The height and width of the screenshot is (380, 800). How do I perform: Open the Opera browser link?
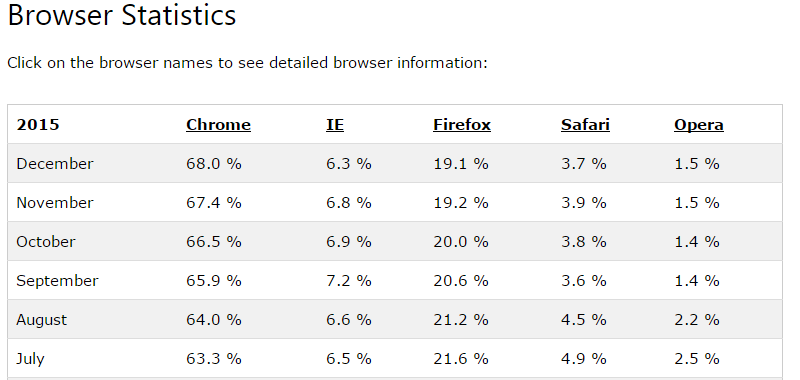click(699, 125)
